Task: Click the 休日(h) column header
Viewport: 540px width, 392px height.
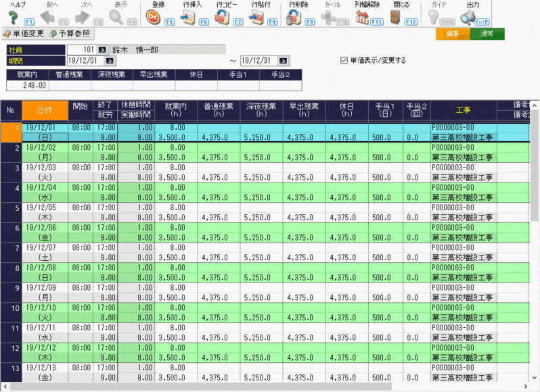Action: [346, 110]
